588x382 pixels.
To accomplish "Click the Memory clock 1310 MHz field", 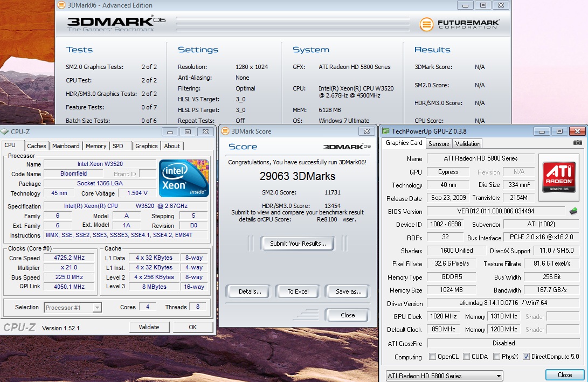I will pos(503,316).
